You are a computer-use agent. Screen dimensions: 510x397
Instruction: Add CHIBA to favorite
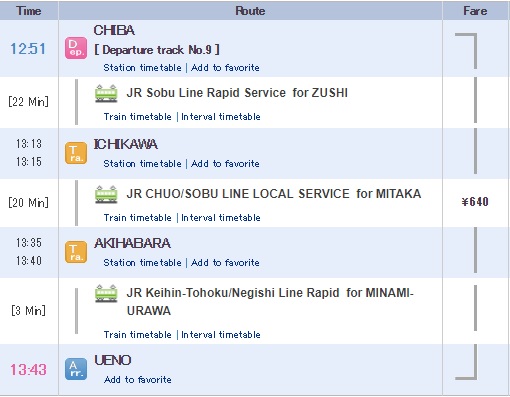pos(225,68)
